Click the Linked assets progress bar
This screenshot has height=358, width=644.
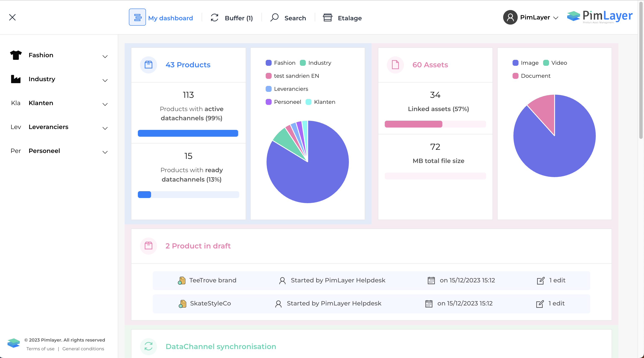point(435,124)
